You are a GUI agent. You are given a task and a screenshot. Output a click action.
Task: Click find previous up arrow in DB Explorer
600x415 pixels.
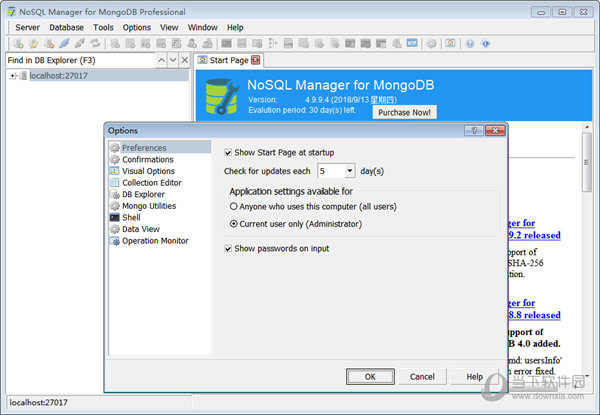[161, 60]
